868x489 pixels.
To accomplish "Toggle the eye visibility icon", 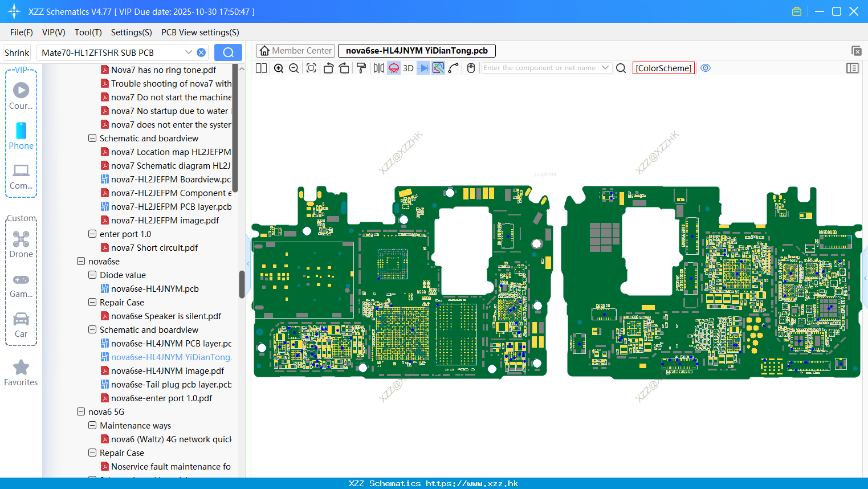I will pyautogui.click(x=706, y=68).
